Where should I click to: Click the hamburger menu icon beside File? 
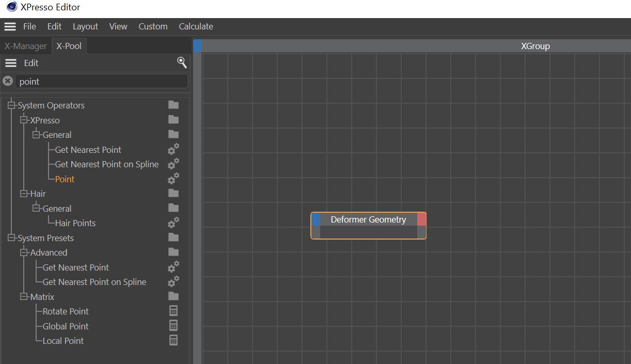(x=10, y=26)
